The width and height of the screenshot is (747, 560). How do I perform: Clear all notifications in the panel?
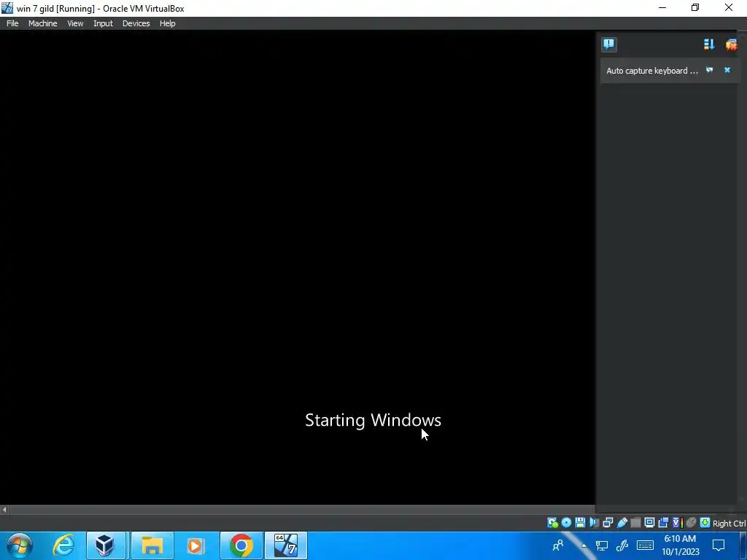tap(731, 44)
